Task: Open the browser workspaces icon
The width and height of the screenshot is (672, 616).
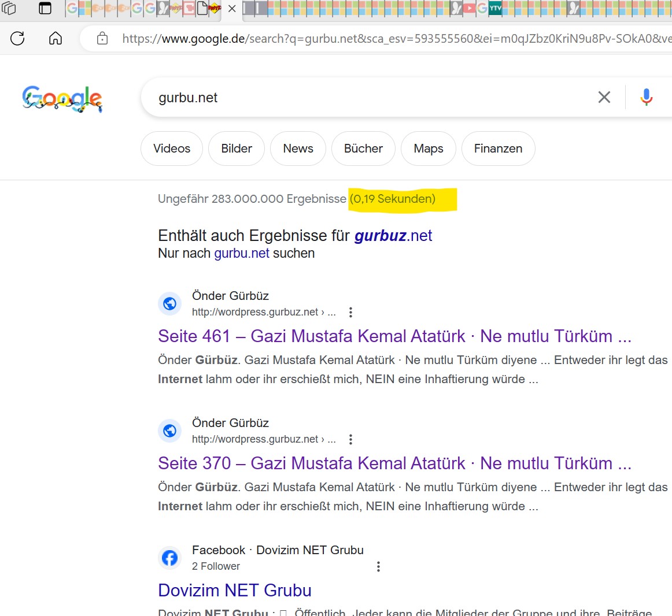Action: click(9, 8)
